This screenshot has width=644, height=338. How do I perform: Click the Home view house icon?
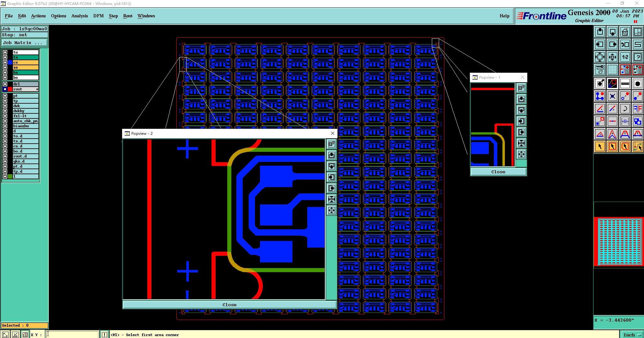625,32
